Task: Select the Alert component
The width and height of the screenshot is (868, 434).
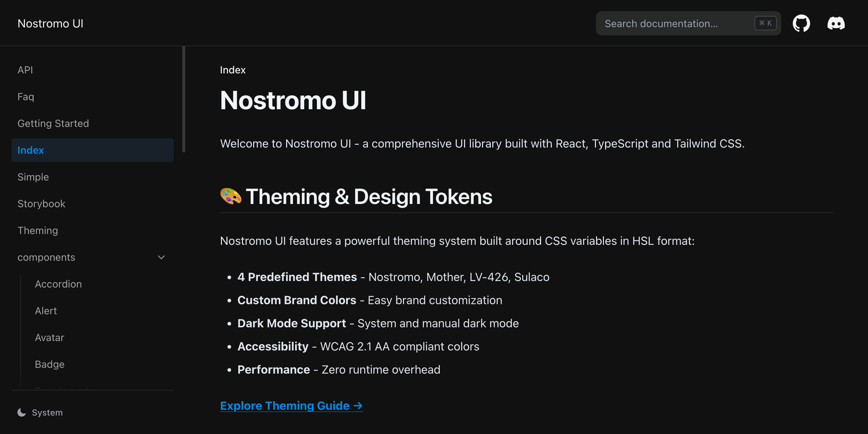Action: (46, 310)
